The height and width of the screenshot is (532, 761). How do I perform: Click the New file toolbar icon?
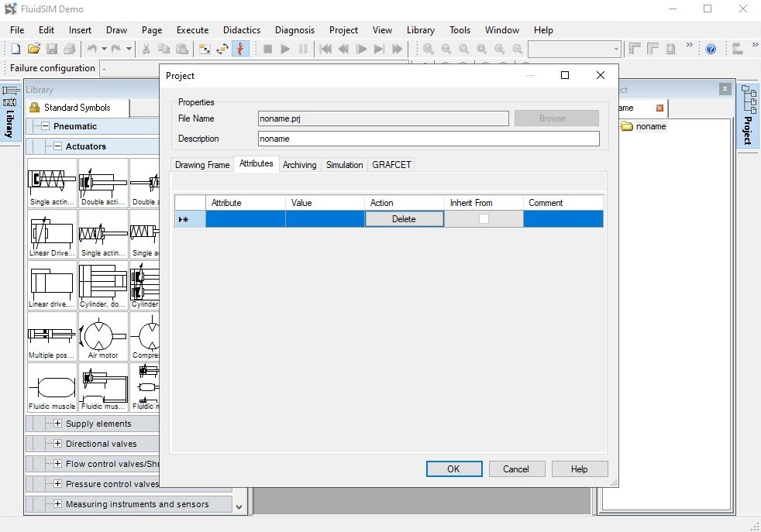click(x=15, y=49)
